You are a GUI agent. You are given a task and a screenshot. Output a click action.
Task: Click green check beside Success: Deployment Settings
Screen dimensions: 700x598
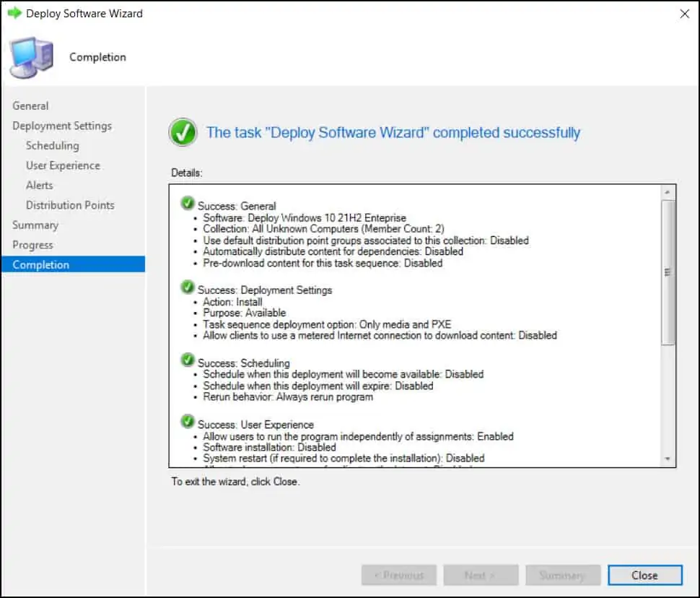(188, 287)
